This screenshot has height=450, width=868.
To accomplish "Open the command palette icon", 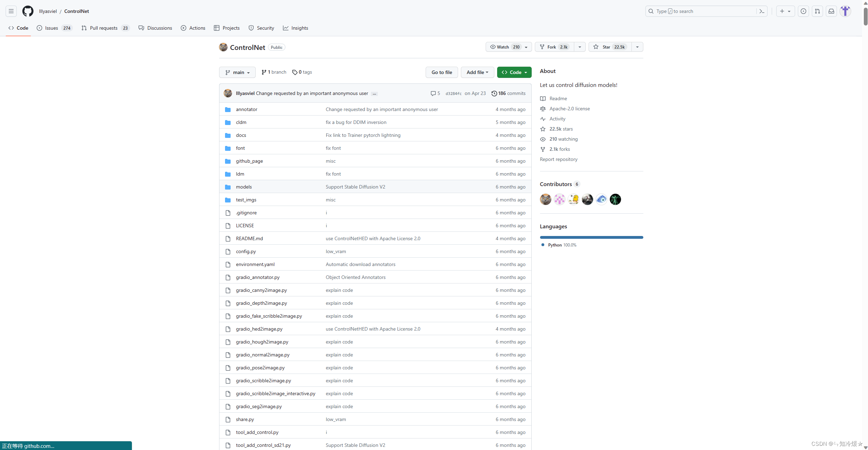I will click(x=762, y=11).
